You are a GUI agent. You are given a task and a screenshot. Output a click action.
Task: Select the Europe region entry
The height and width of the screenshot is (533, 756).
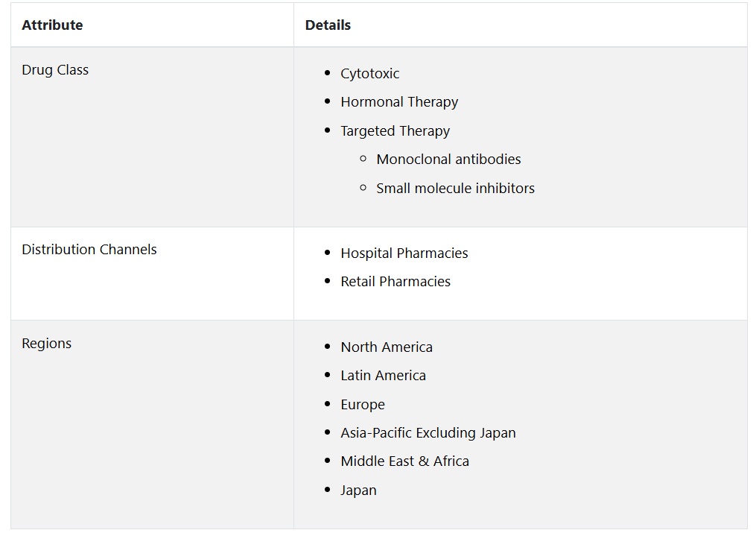tap(363, 405)
